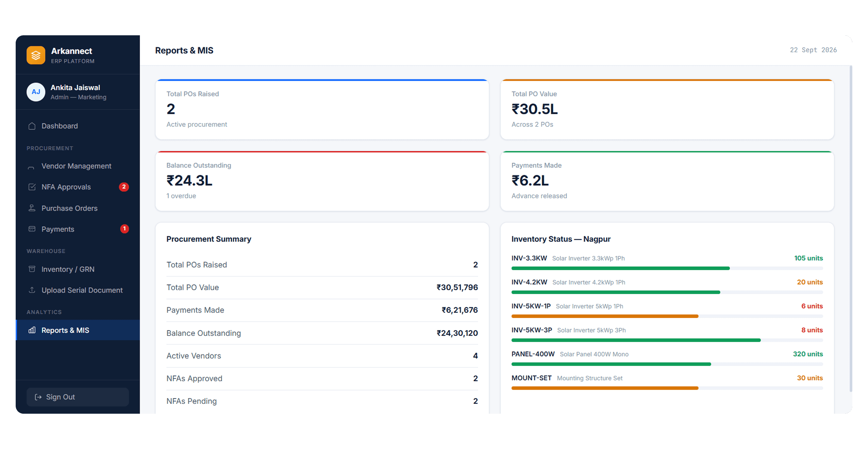Click the '105 units' label
Image resolution: width=868 pixels, height=449 pixels.
click(809, 258)
